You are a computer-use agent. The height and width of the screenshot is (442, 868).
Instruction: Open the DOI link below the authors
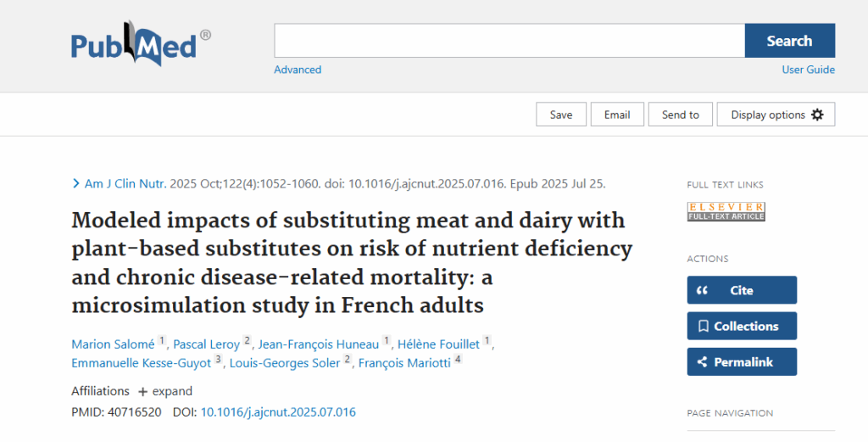[x=278, y=412]
